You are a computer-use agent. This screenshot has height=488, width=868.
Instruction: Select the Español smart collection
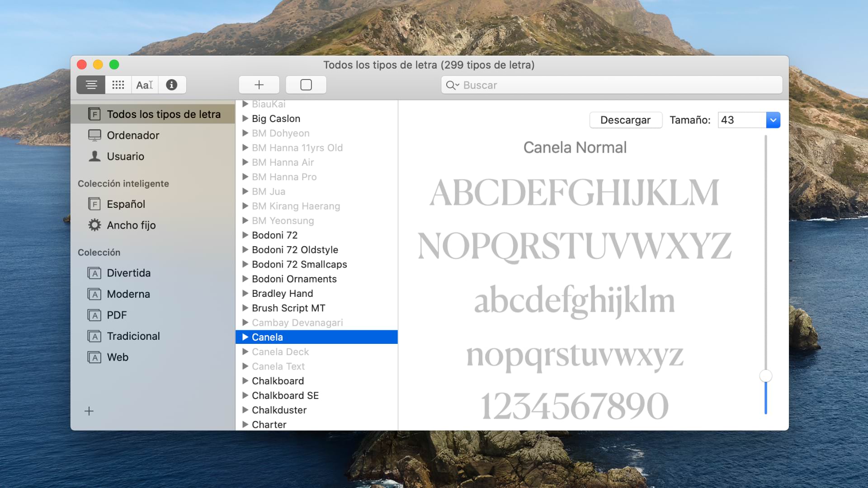[126, 204]
